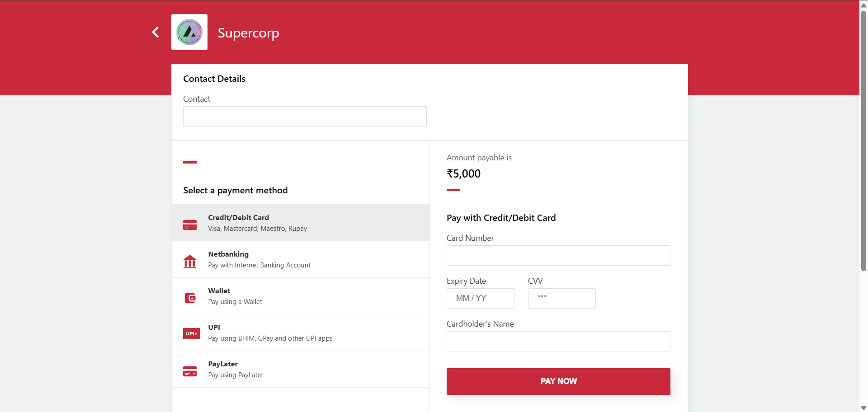Click the Credit/Debit Card icon
The height and width of the screenshot is (412, 868).
coord(190,225)
